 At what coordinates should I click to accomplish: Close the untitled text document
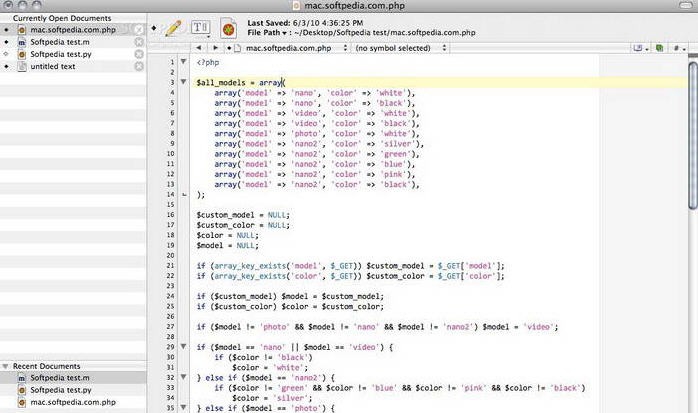139,66
